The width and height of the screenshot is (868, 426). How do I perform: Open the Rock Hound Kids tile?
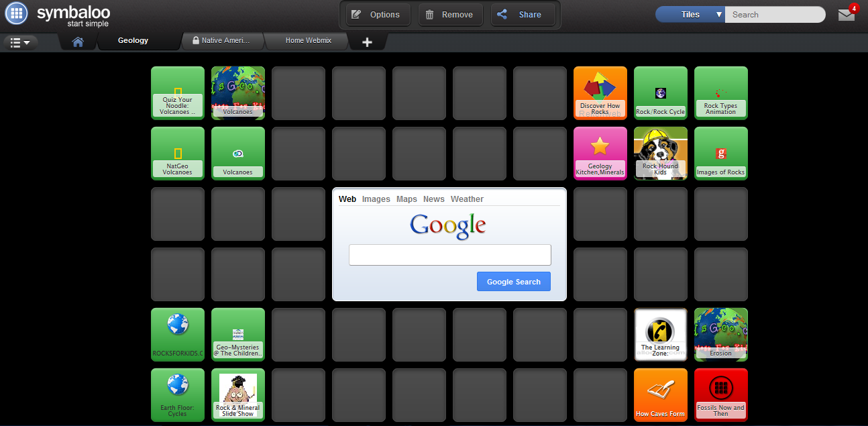(661, 154)
